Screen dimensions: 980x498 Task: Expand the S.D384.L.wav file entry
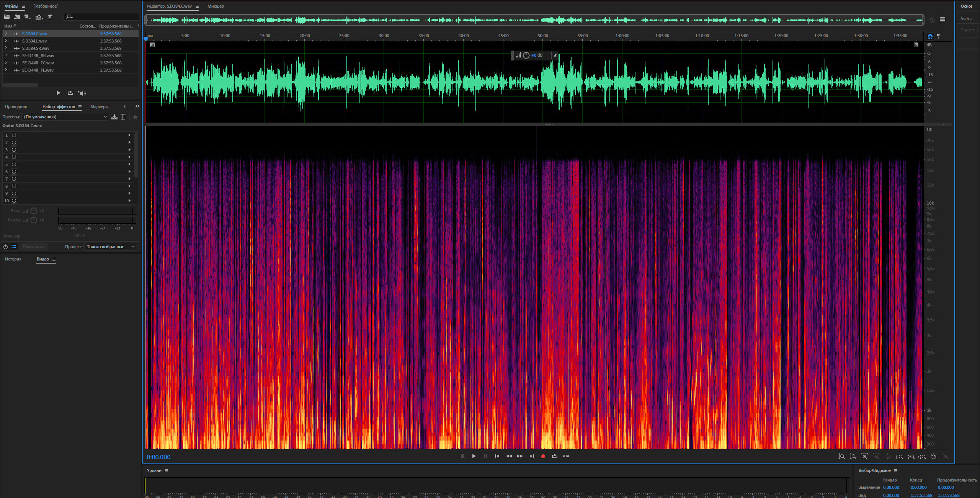[x=6, y=41]
